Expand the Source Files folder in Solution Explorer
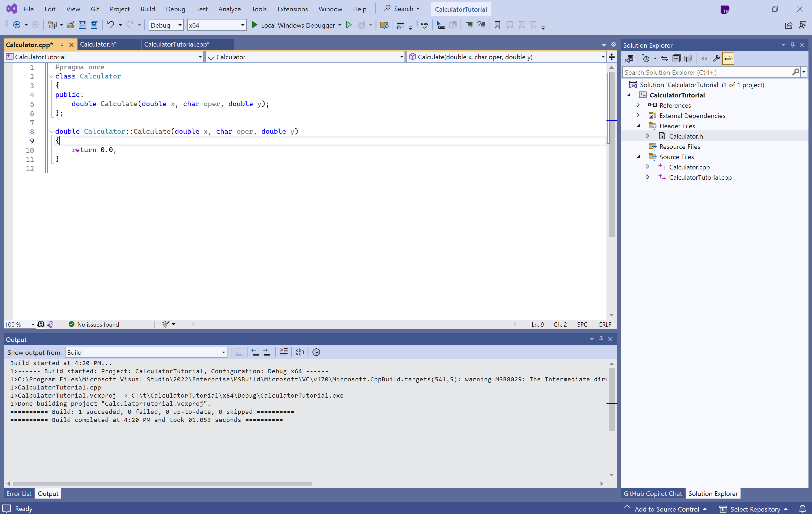Image resolution: width=812 pixels, height=514 pixels. pos(639,156)
